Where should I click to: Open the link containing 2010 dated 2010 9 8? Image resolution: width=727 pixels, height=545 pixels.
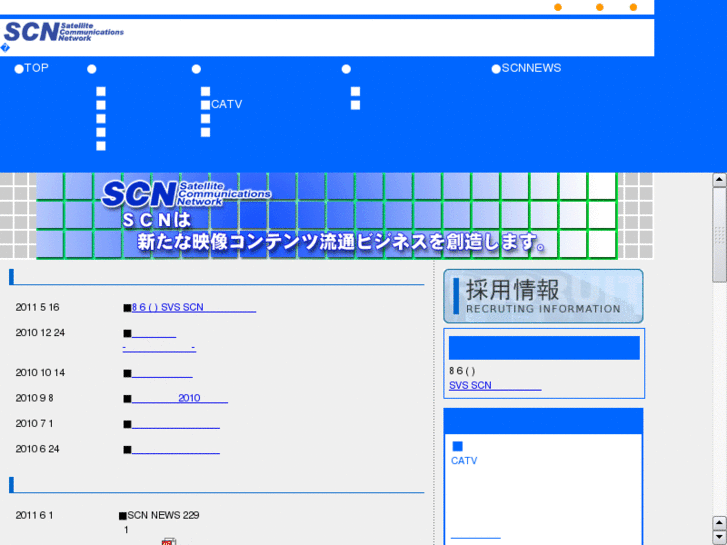(x=179, y=398)
